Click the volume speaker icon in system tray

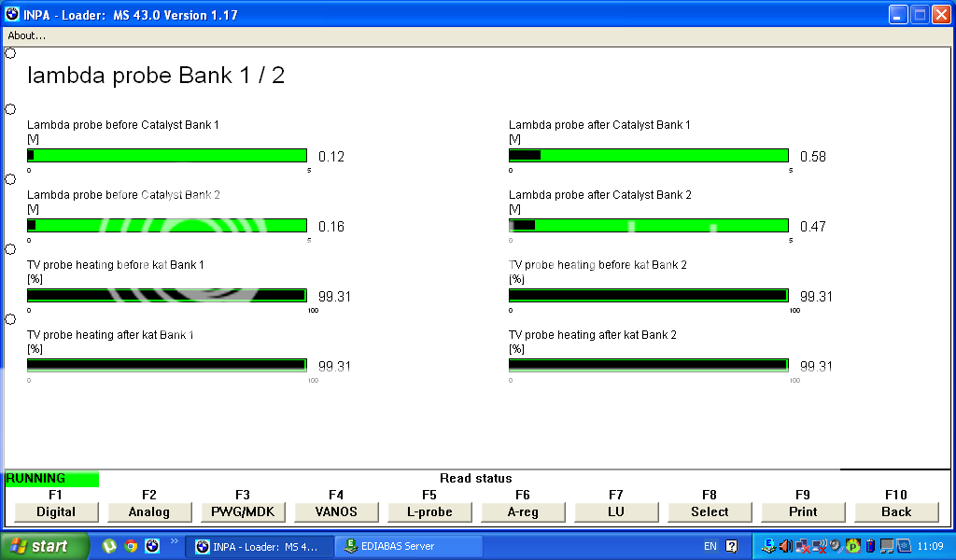[x=785, y=546]
